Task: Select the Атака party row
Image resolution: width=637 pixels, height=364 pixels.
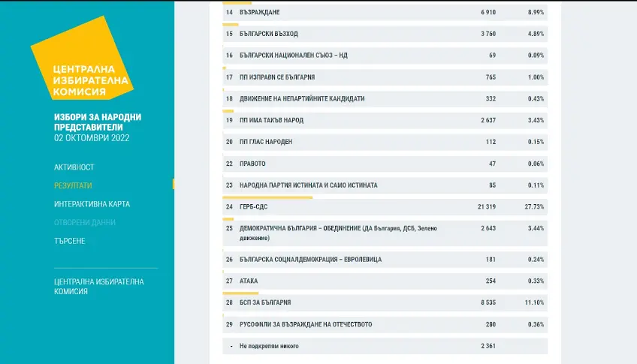Action: 385,281
